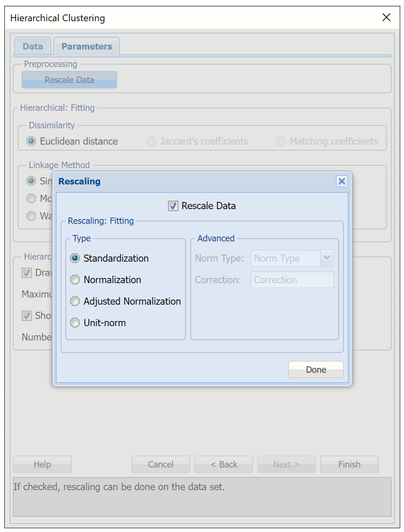The height and width of the screenshot is (532, 404).
Task: Pick the Unit-norm rescaling type
Action: click(x=75, y=323)
